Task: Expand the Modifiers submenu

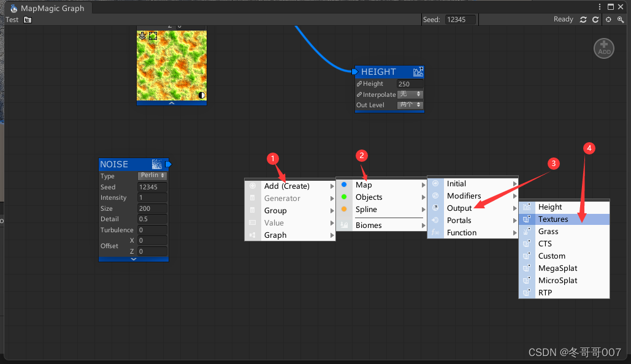Action: point(464,195)
